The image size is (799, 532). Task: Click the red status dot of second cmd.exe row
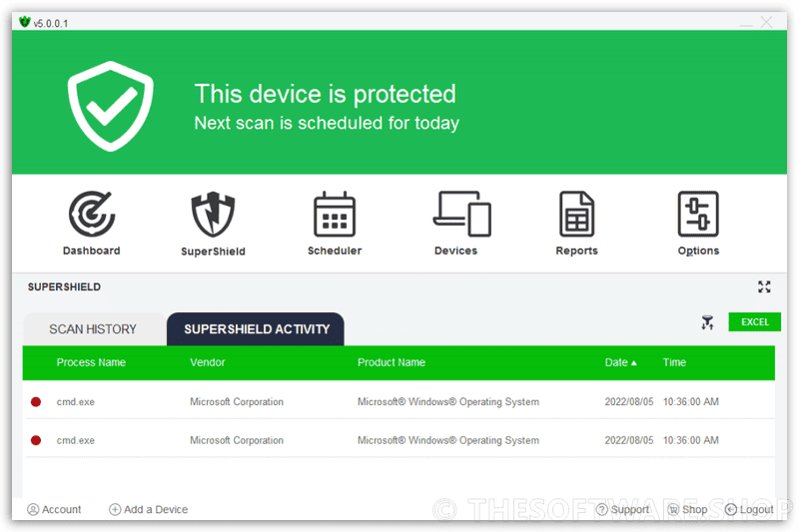coord(36,440)
